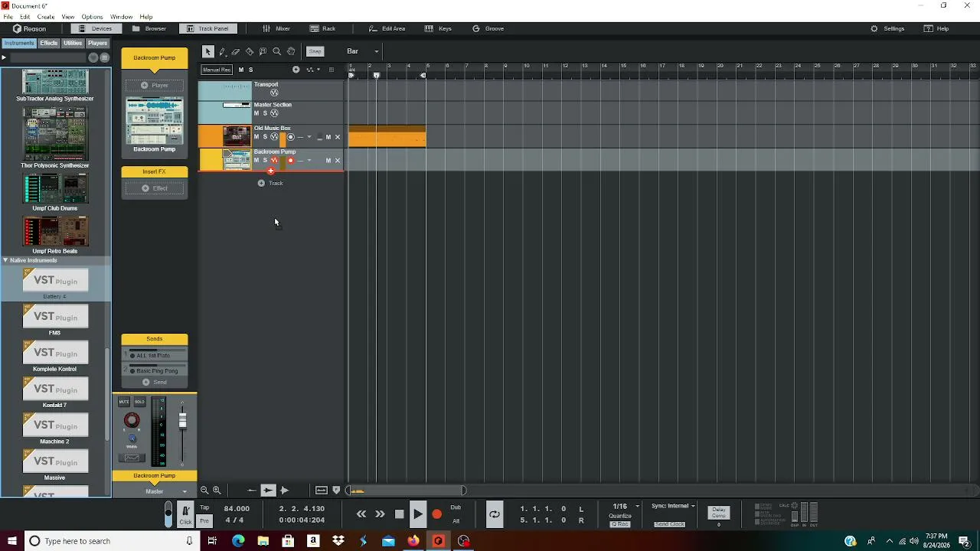Toggle the Pre-count button
This screenshot has height=551, width=980.
click(x=204, y=521)
